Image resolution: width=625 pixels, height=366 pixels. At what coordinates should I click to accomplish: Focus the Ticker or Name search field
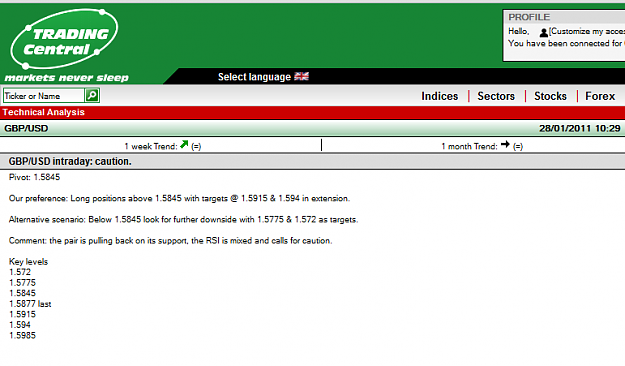[x=43, y=96]
